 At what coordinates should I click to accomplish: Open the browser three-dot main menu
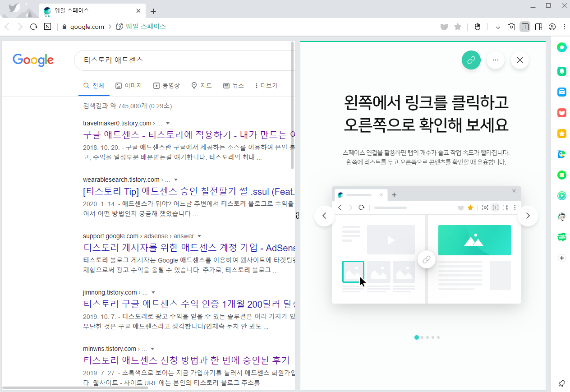(564, 27)
